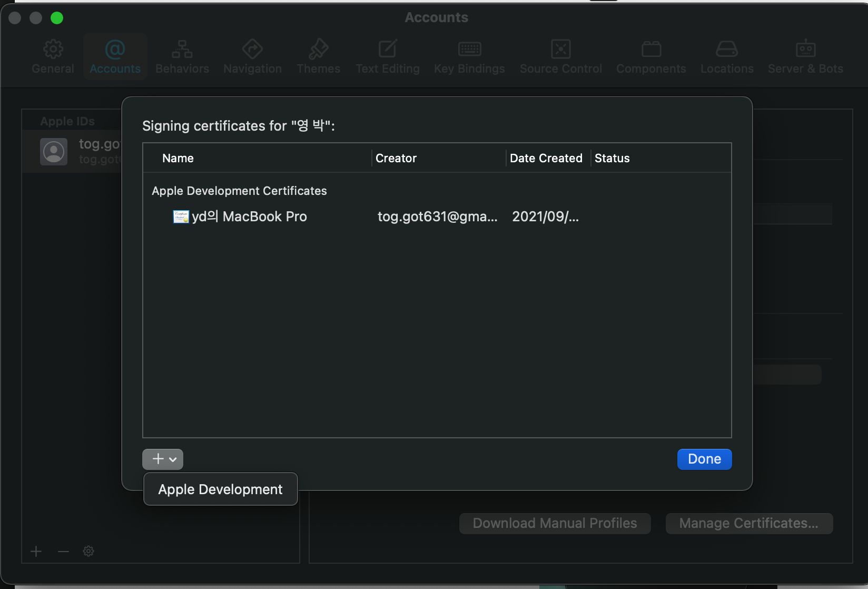
Task: Open the Behaviors preferences pane
Action: coord(182,56)
